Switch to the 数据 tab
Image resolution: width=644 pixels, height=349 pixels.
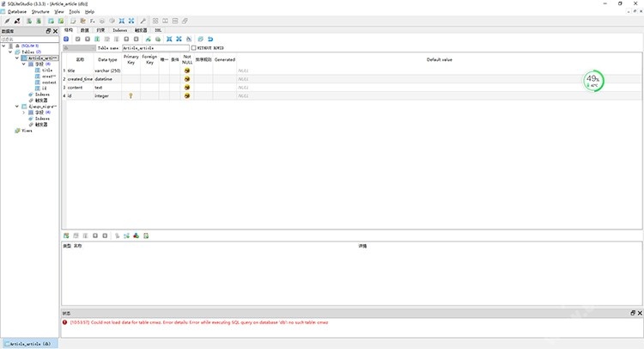tap(85, 30)
